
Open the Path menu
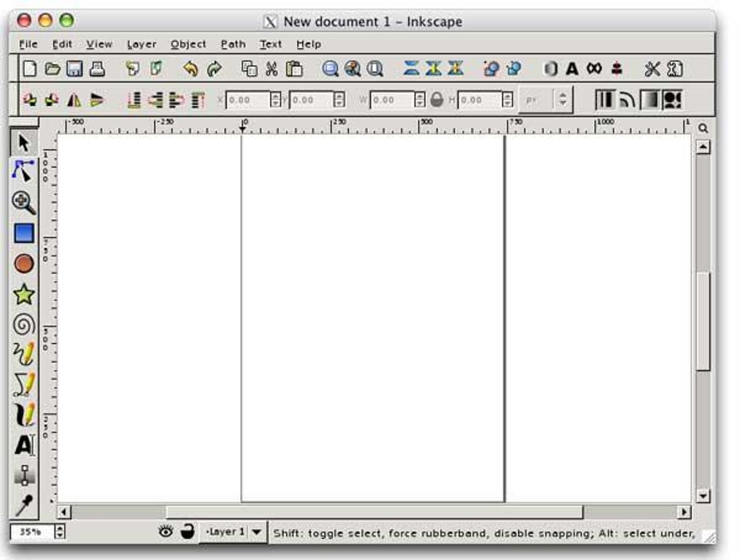click(x=233, y=44)
